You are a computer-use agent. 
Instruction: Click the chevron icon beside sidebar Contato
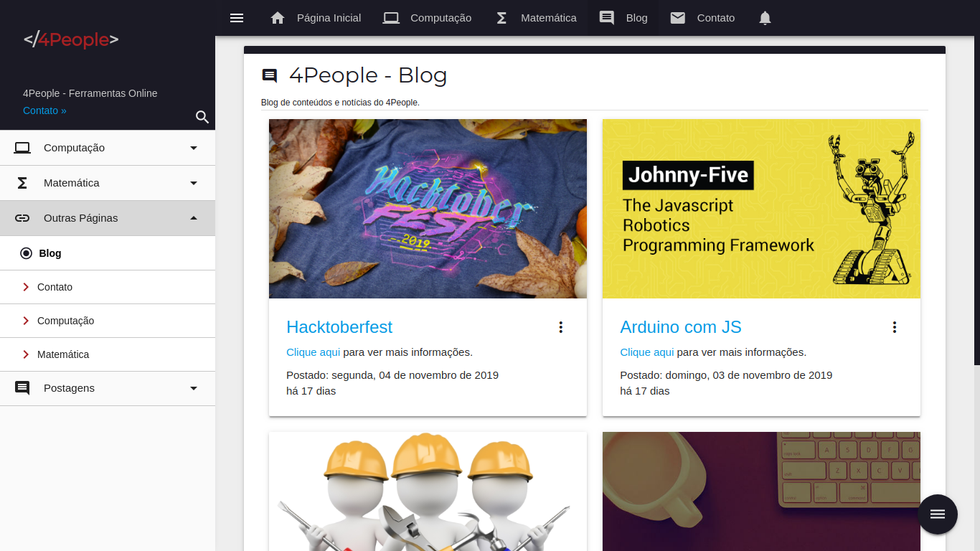pos(26,287)
